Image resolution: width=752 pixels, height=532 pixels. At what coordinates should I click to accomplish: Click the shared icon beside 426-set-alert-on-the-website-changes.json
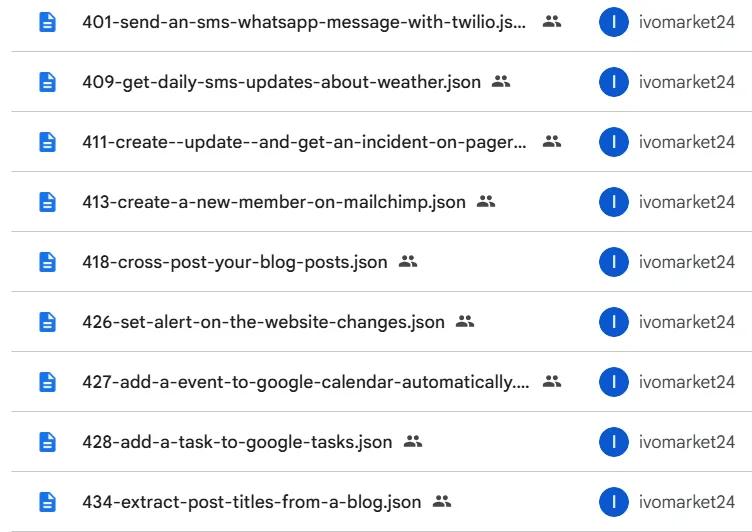coord(465,322)
